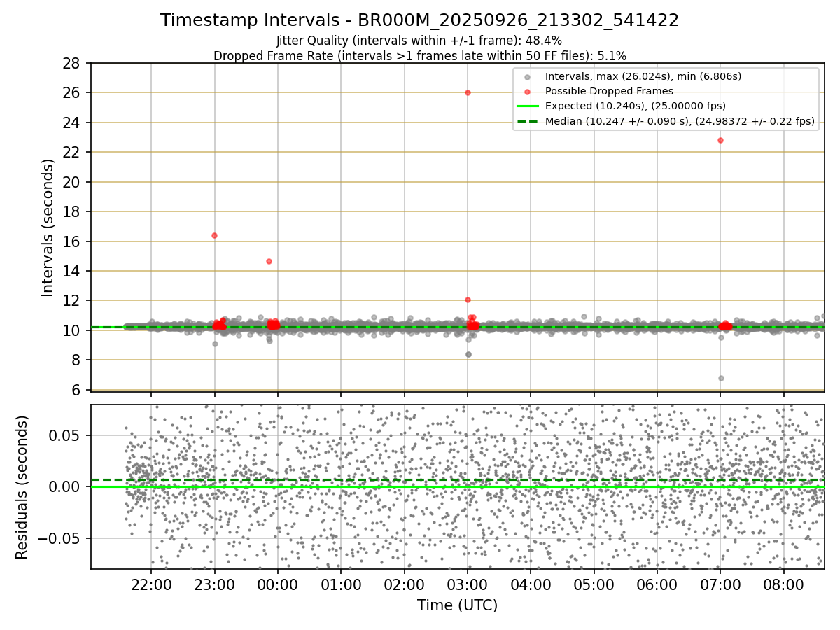Screen dimensions: 840x630
Task: Select the 'Dropped Frame Rate' 5.1% subtitle line
Action: pyautogui.click(x=419, y=55)
